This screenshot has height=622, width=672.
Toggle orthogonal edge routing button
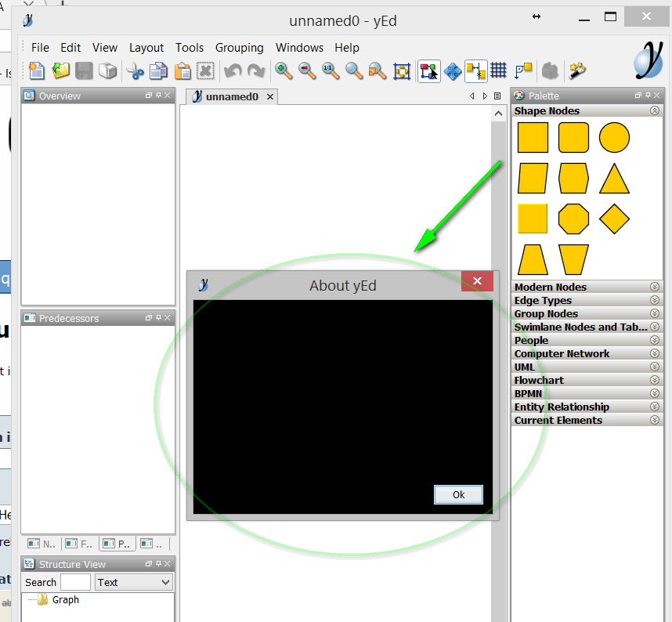(x=523, y=71)
